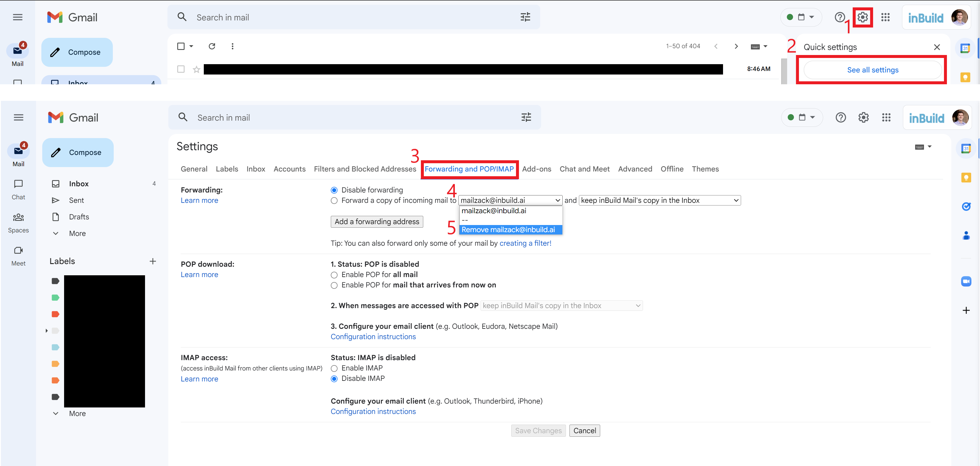Screen dimensions: 980x466
Task: Select Remove mailzack@inbuild.ai option
Action: pyautogui.click(x=508, y=229)
